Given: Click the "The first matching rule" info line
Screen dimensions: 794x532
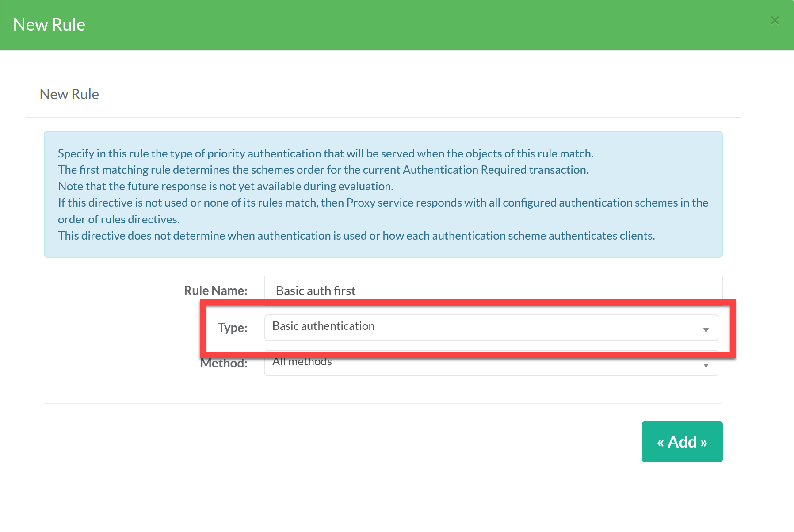Looking at the screenshot, I should point(323,170).
